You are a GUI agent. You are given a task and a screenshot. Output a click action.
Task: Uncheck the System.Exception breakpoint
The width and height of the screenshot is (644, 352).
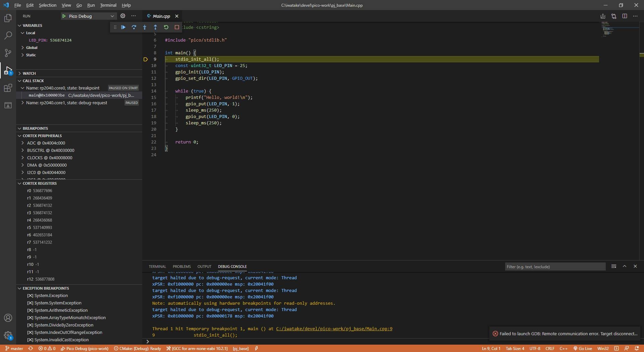point(30,295)
